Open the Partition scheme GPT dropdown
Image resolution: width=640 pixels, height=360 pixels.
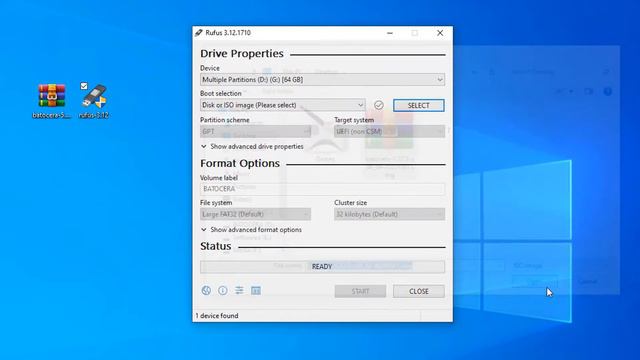tap(255, 131)
